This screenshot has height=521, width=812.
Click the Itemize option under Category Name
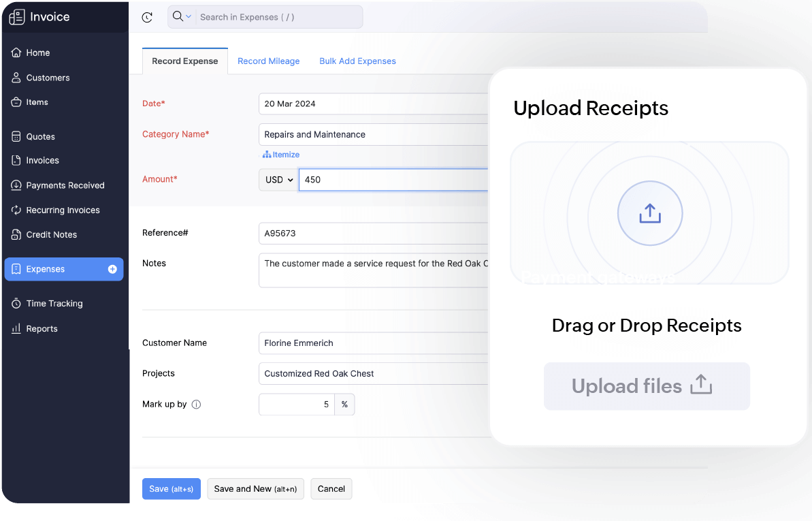point(281,154)
